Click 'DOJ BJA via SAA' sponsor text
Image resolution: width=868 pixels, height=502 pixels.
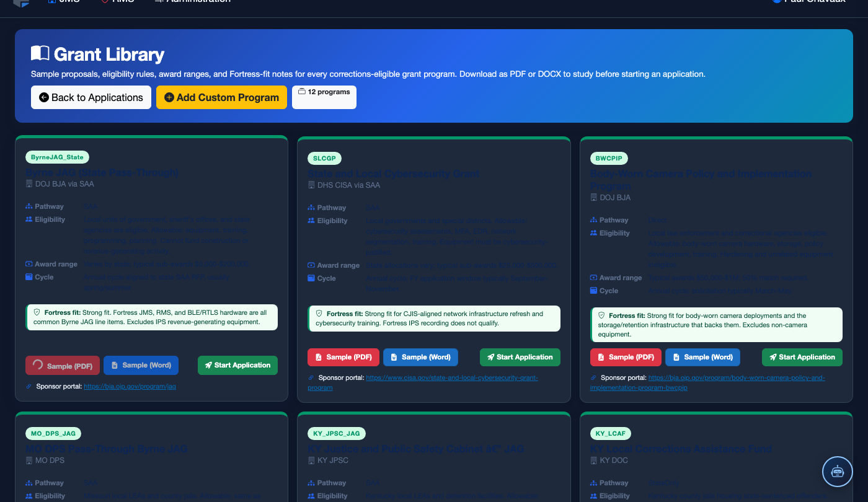click(64, 184)
